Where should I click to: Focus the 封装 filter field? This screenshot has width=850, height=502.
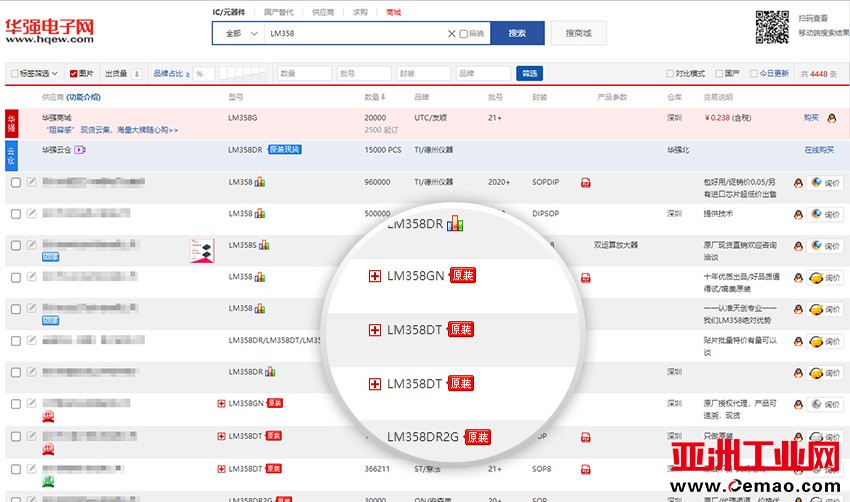click(424, 73)
